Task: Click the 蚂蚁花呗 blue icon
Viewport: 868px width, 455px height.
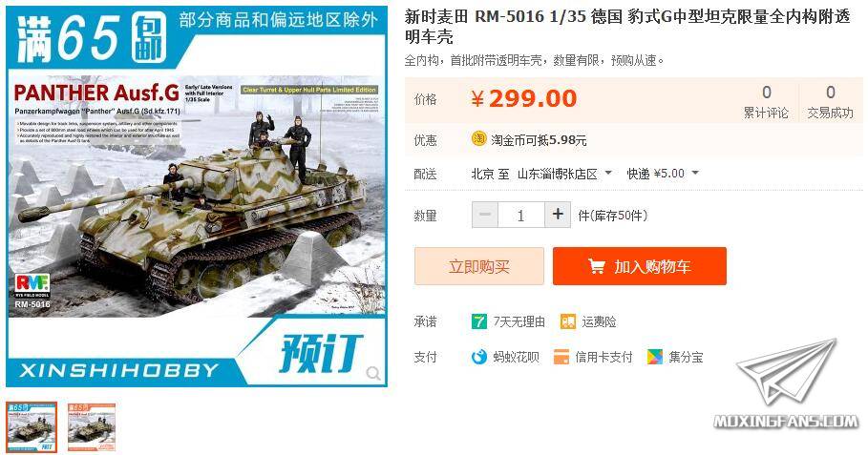Action: (478, 357)
